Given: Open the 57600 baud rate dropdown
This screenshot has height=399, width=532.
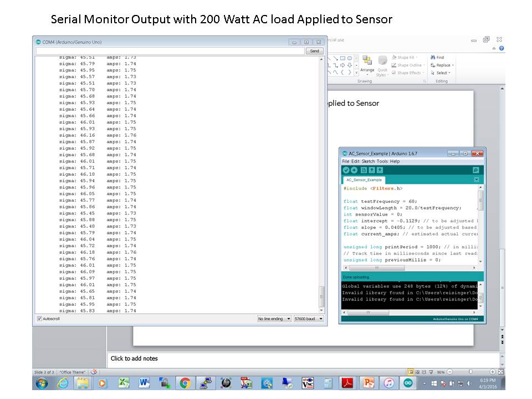Looking at the screenshot, I should tap(309, 319).
